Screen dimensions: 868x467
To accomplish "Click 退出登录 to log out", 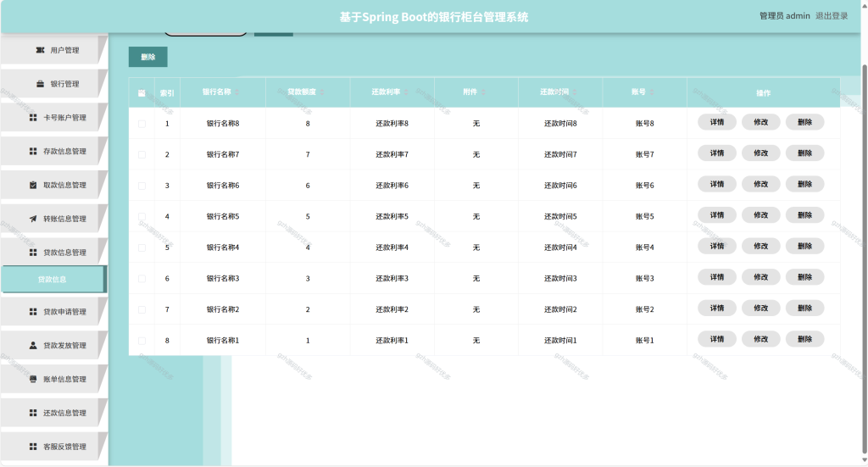I will coord(832,16).
